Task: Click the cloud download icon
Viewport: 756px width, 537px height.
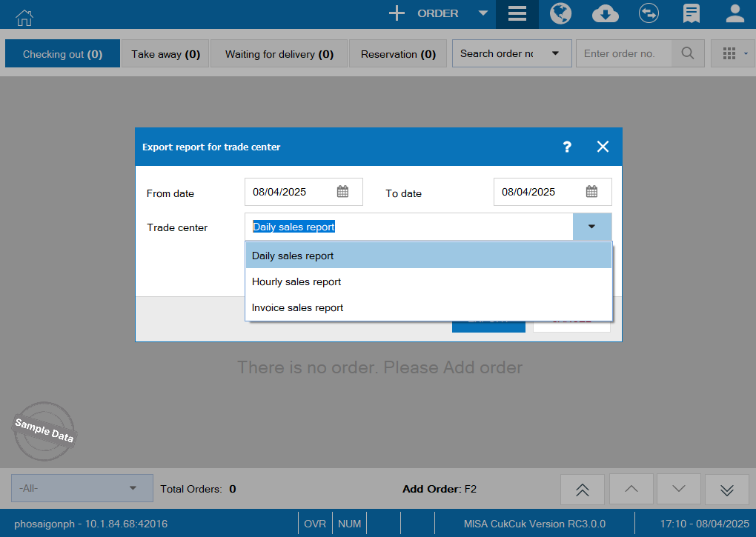Action: (x=605, y=14)
